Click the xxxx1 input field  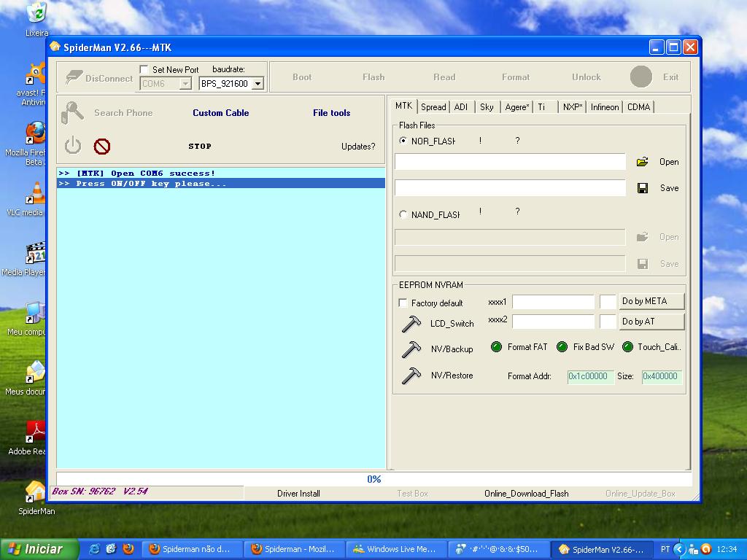pos(553,302)
